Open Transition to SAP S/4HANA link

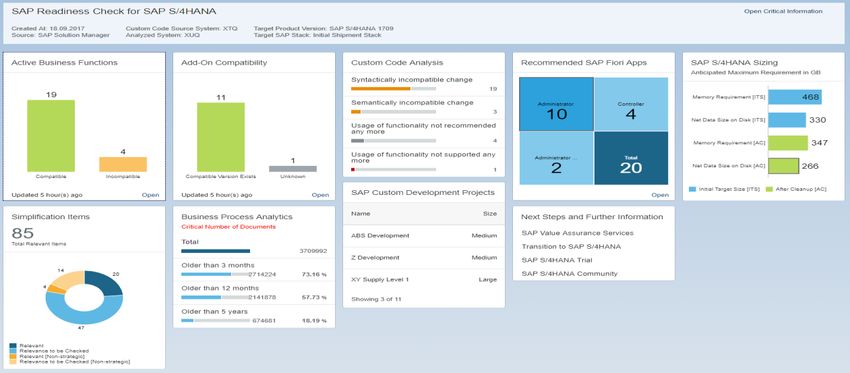tap(571, 247)
